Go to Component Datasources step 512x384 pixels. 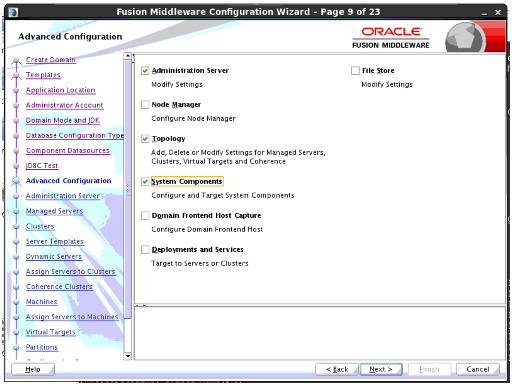68,150
